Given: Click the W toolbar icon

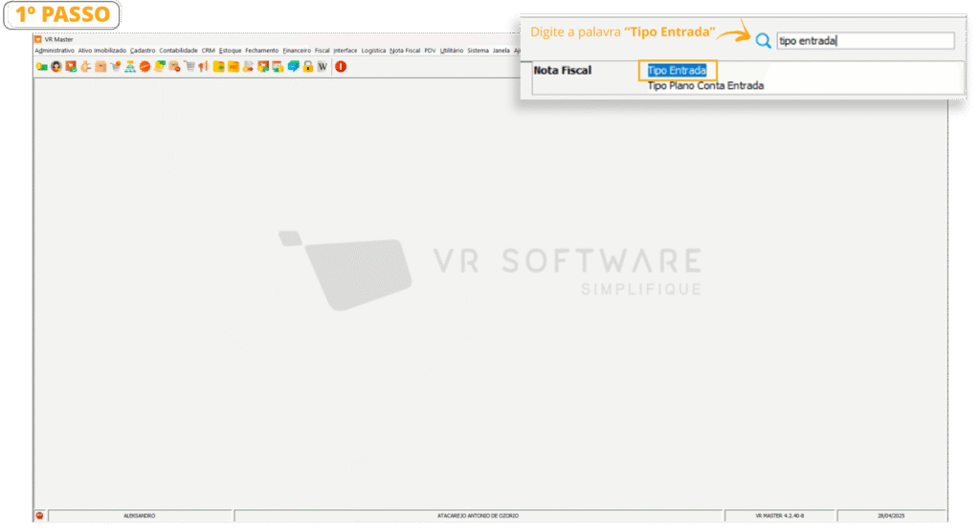Looking at the screenshot, I should point(323,67).
